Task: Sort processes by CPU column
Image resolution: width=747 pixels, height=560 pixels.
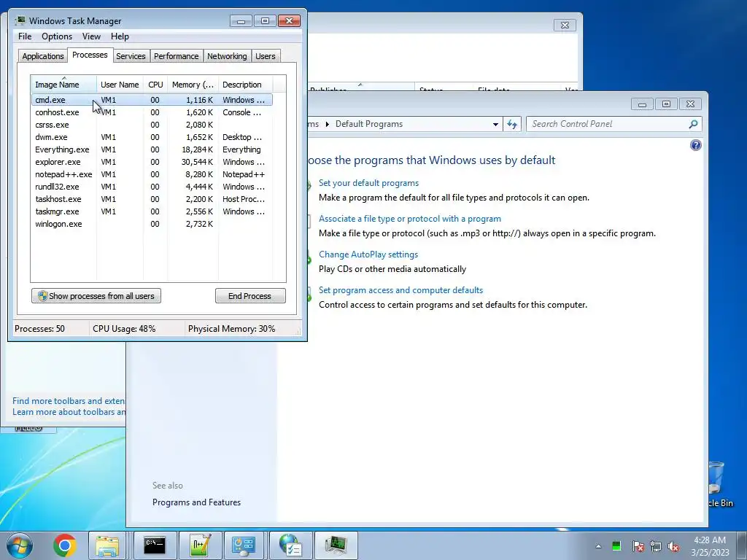Action: tap(155, 85)
